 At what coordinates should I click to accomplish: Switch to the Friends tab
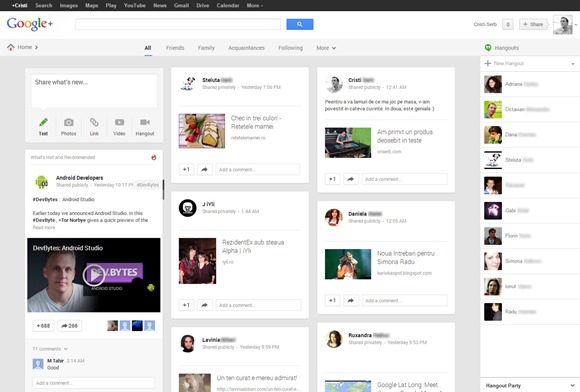(175, 48)
